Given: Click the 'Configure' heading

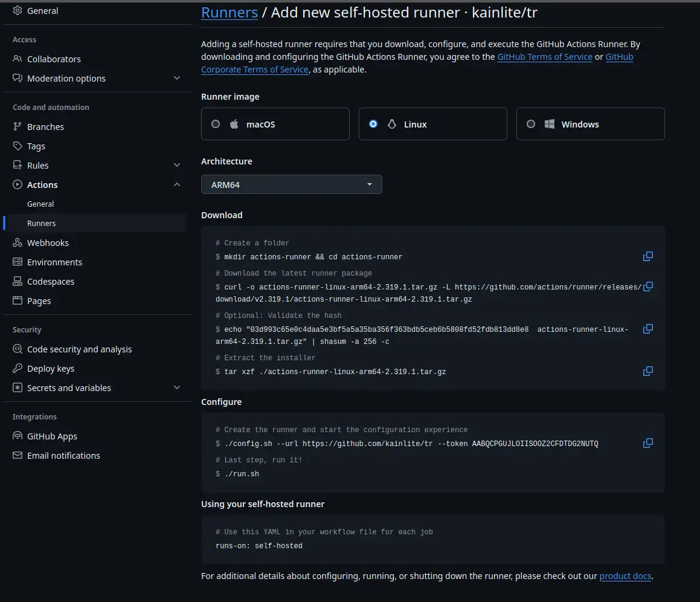Looking at the screenshot, I should (x=222, y=402).
